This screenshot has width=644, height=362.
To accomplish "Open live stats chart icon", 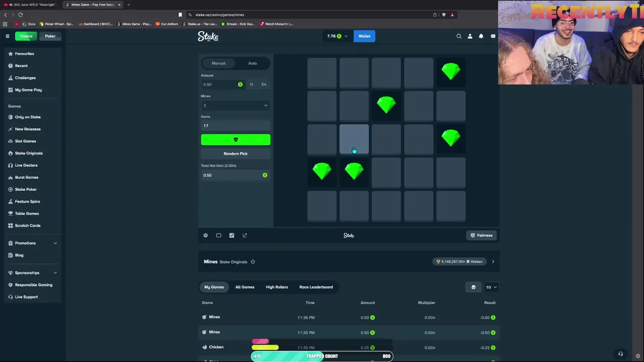I will tap(231, 235).
